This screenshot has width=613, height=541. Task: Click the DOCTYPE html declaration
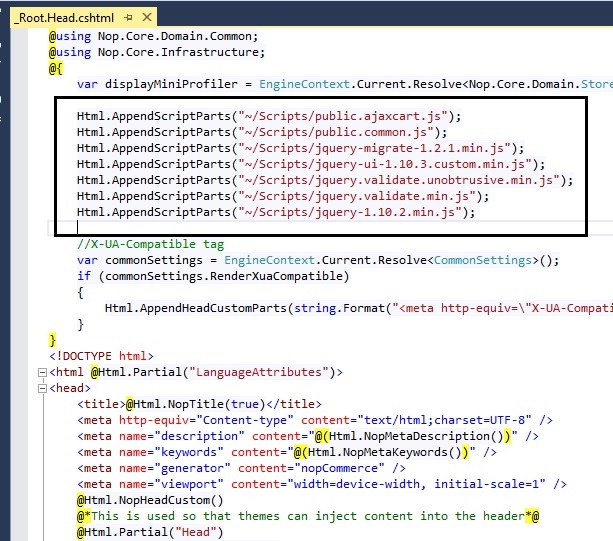102,356
